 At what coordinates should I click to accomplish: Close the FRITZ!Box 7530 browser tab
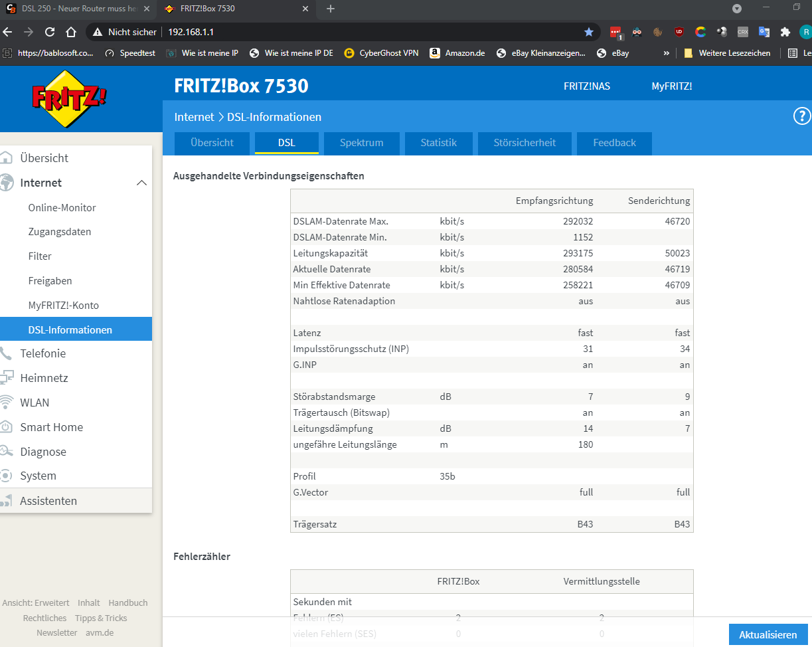click(x=305, y=9)
